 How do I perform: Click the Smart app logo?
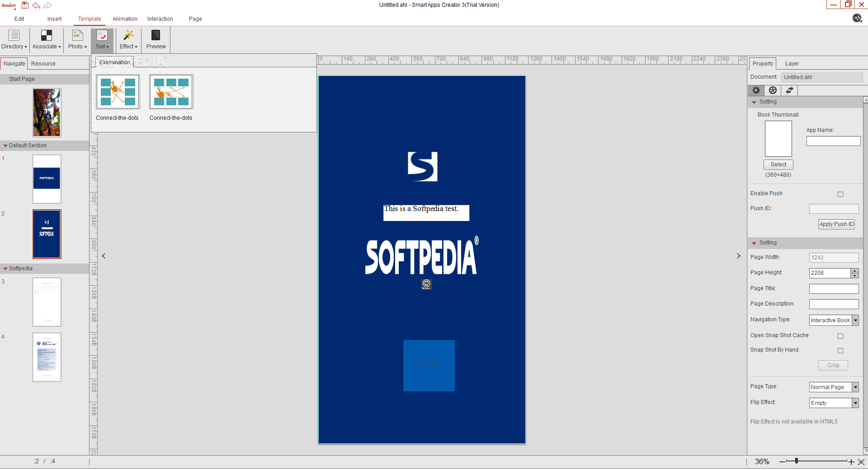click(9, 5)
